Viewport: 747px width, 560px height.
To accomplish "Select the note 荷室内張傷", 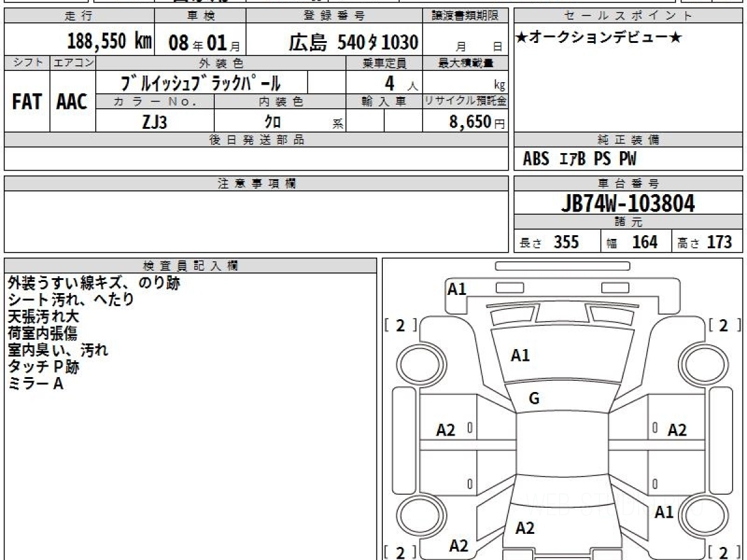I will pos(43,334).
